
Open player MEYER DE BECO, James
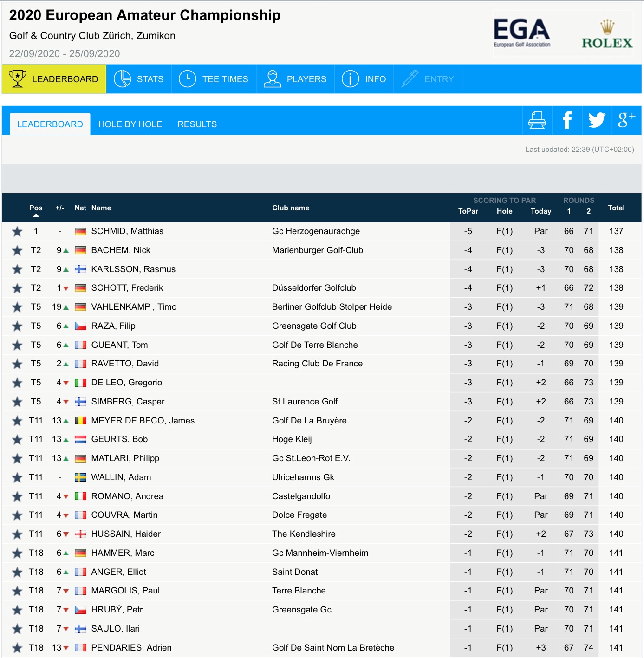(143, 421)
